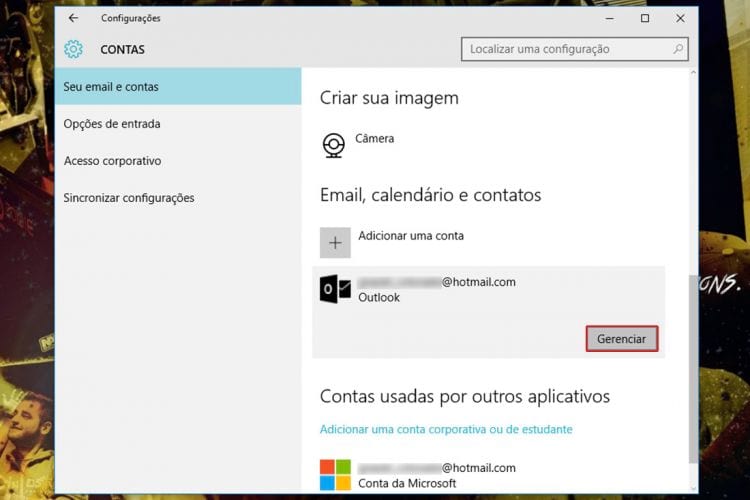Click the 'Criar sua imagem' heading
Screen dimensions: 750x500
(x=389, y=99)
